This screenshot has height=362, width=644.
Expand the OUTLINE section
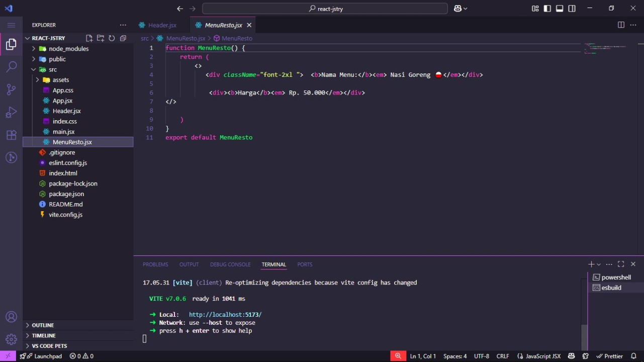pyautogui.click(x=43, y=325)
